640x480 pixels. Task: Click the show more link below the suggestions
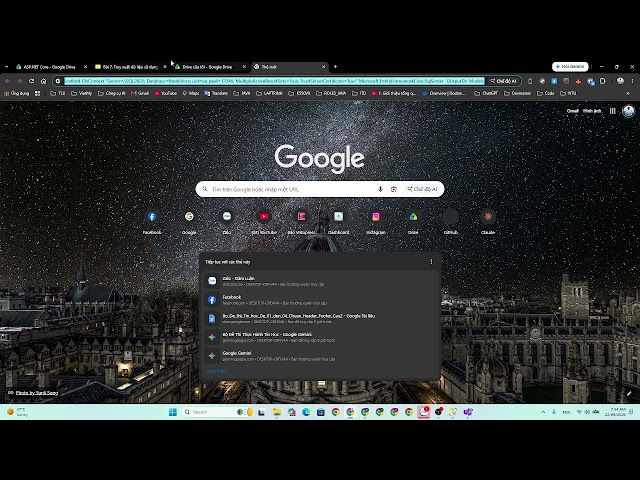tap(217, 371)
